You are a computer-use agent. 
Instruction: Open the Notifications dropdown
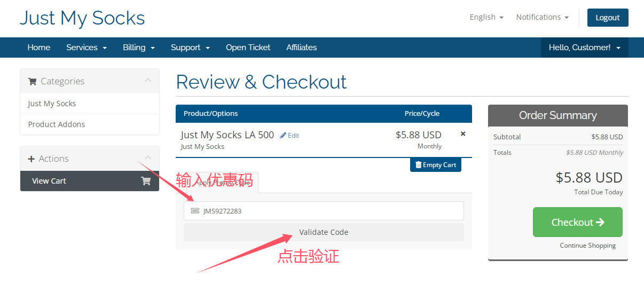(x=542, y=17)
